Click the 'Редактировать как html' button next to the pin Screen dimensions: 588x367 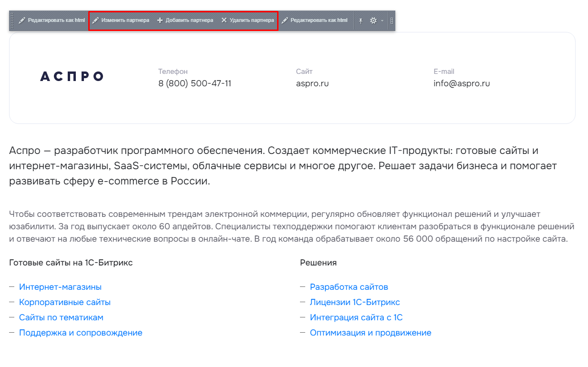[x=314, y=20]
